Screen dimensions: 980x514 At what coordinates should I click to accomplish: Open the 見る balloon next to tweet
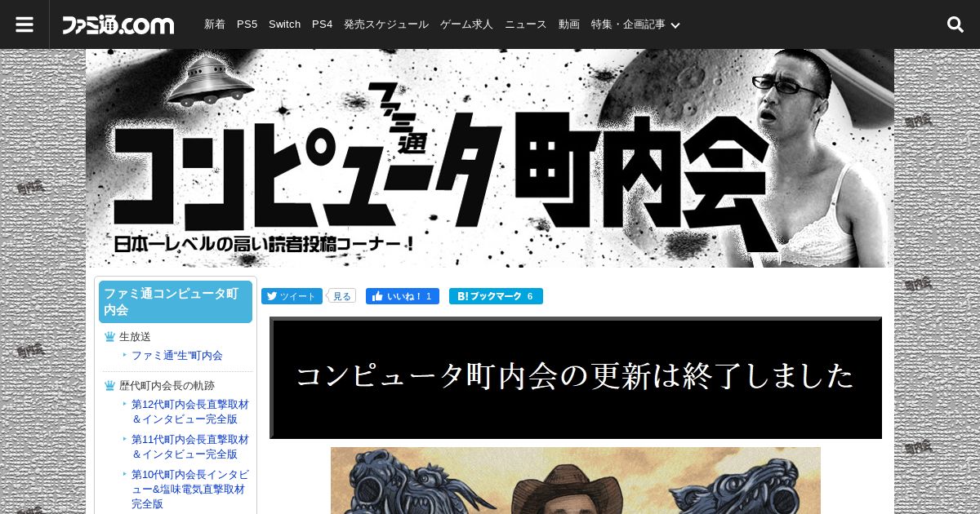point(341,296)
